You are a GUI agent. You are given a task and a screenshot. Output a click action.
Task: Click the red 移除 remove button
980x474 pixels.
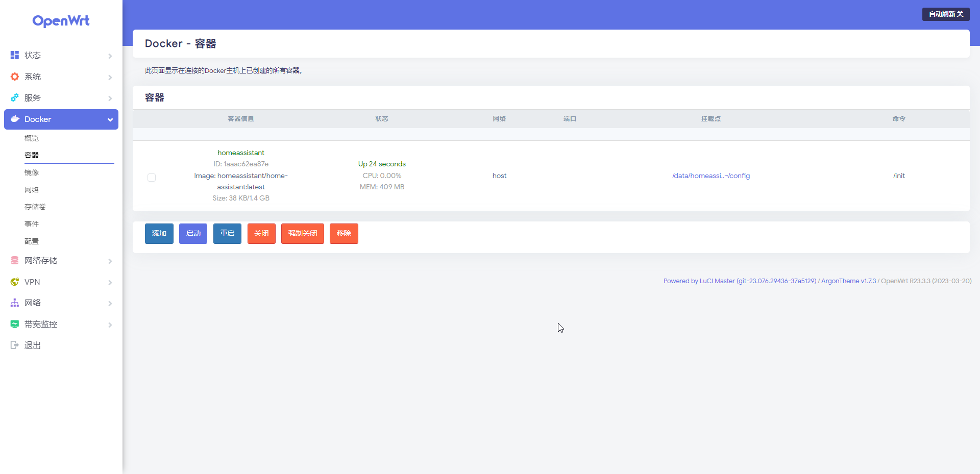[x=344, y=233]
